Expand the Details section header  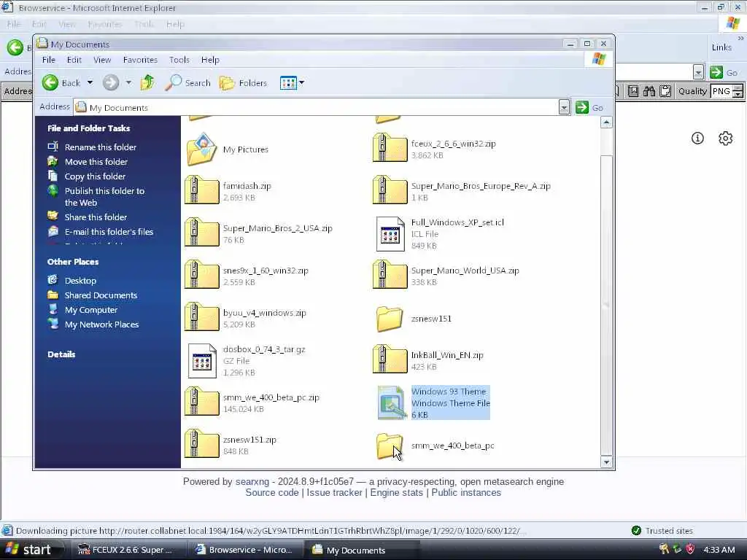pyautogui.click(x=61, y=354)
